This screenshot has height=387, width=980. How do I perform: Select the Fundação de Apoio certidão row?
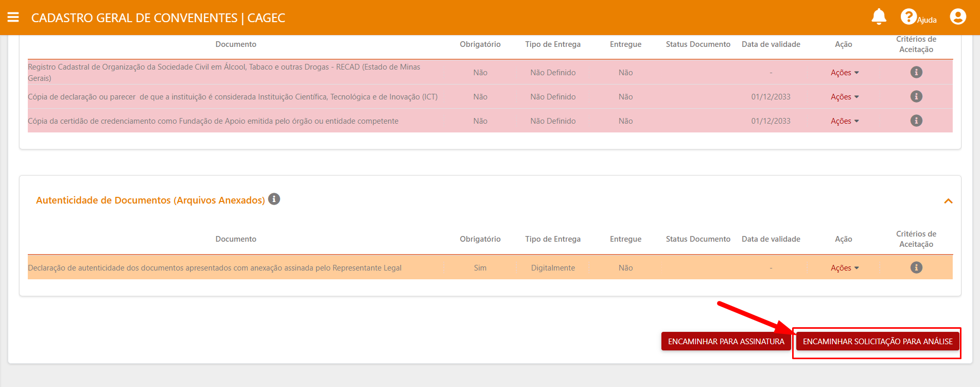point(213,121)
